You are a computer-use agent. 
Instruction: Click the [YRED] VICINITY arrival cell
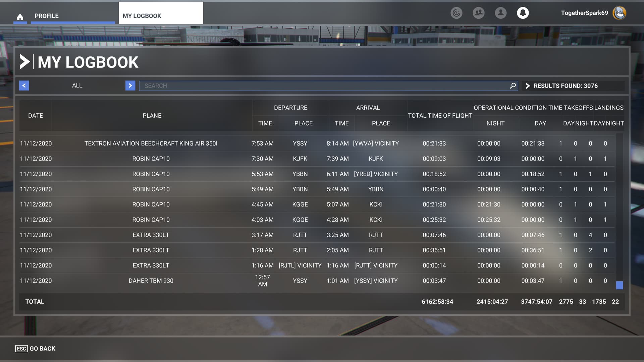[x=376, y=174]
